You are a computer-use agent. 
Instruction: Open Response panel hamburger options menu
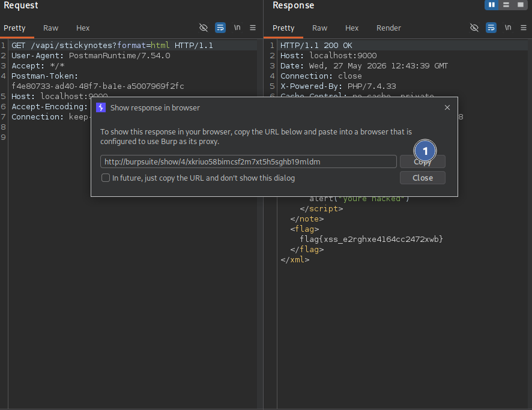(524, 28)
